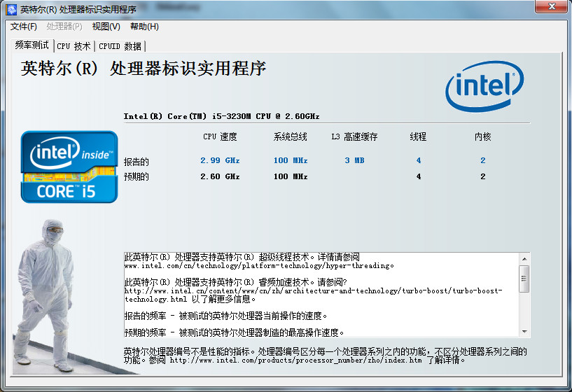Click the greyed-out 处理器(P) menu

click(x=64, y=27)
